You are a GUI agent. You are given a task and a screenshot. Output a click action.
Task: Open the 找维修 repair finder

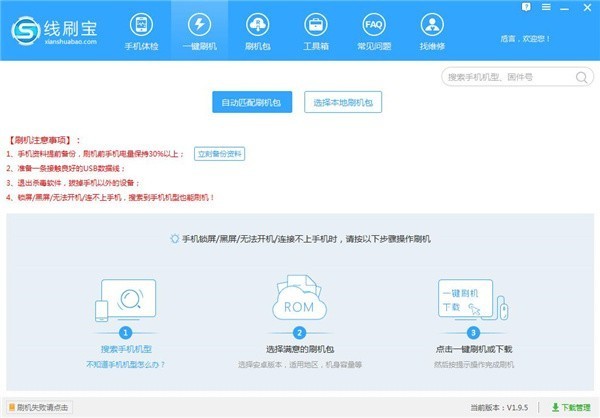point(431,31)
